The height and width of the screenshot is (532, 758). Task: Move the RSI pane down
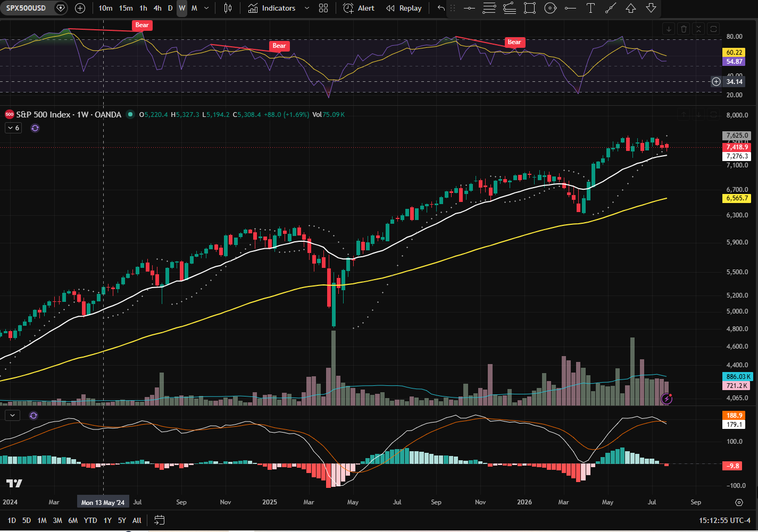pyautogui.click(x=669, y=29)
